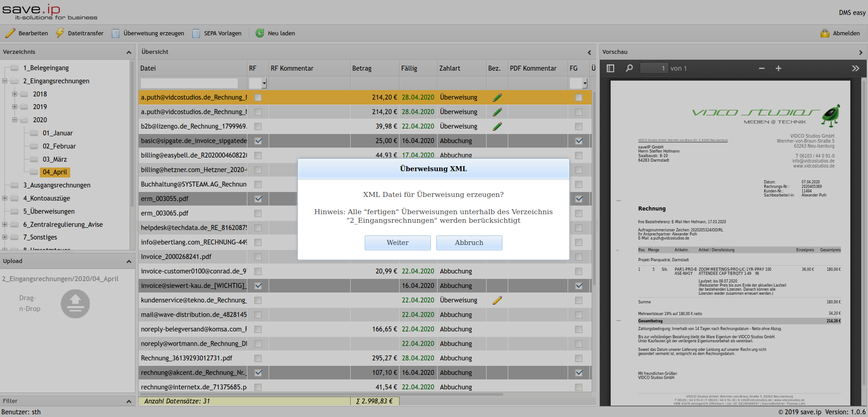Image resolution: width=868 pixels, height=417 pixels.
Task: Open Dateitransfer lightning icon
Action: tap(60, 33)
